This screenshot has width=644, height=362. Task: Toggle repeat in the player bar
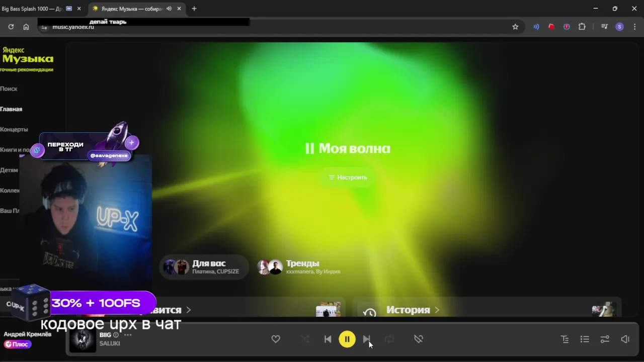click(389, 339)
